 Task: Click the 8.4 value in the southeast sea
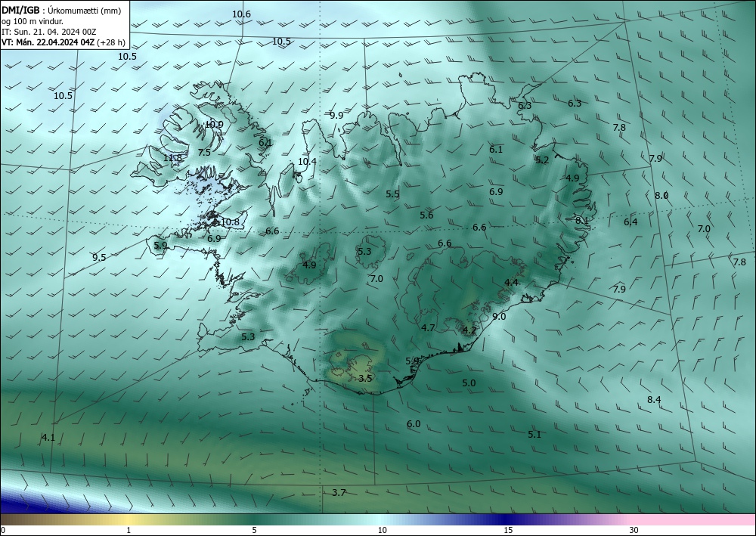point(654,400)
